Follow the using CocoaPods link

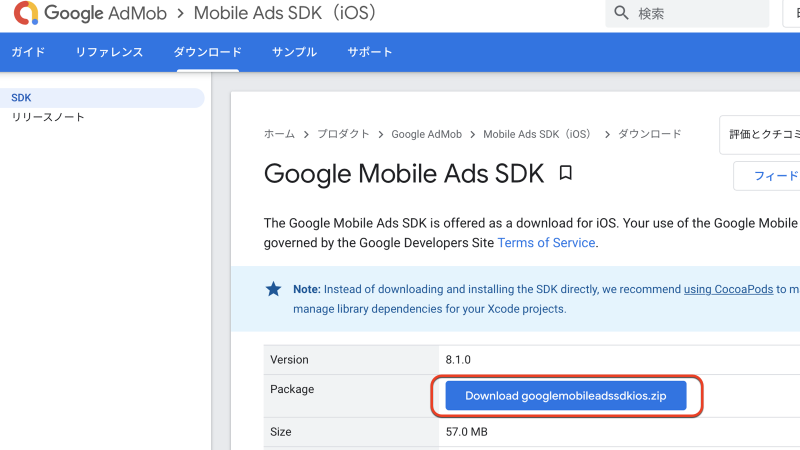728,289
